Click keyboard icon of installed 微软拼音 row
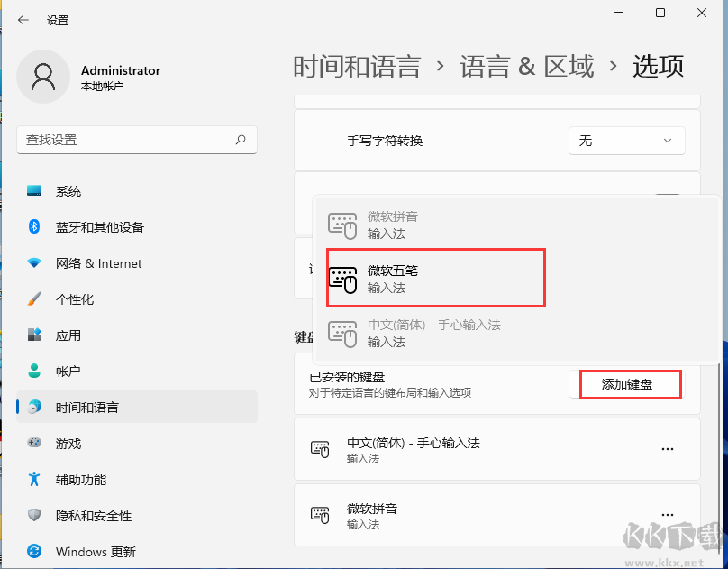 (x=320, y=515)
